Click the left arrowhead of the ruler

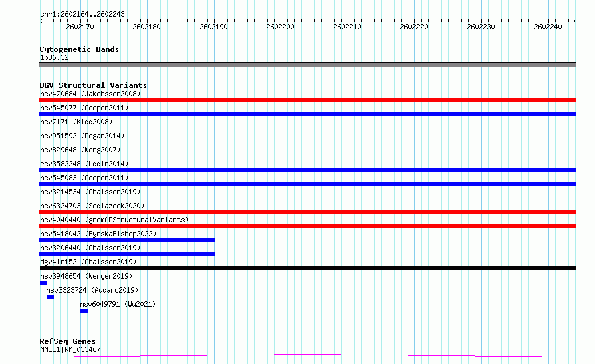[x=41, y=21]
